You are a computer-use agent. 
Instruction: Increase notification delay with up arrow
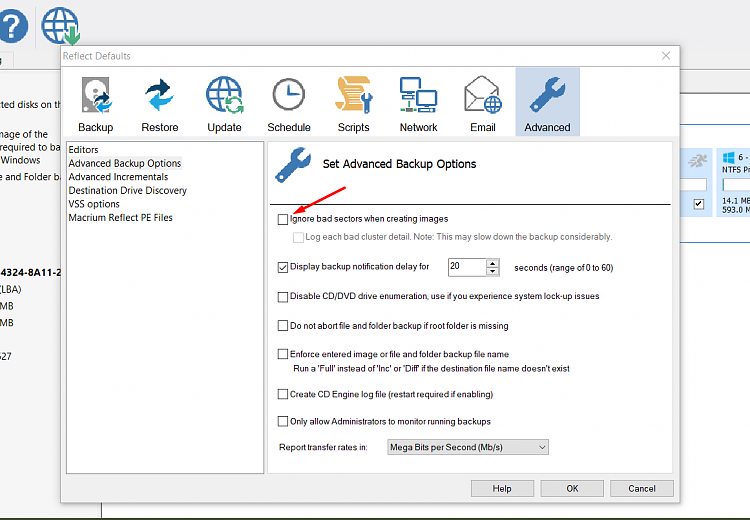[492, 263]
